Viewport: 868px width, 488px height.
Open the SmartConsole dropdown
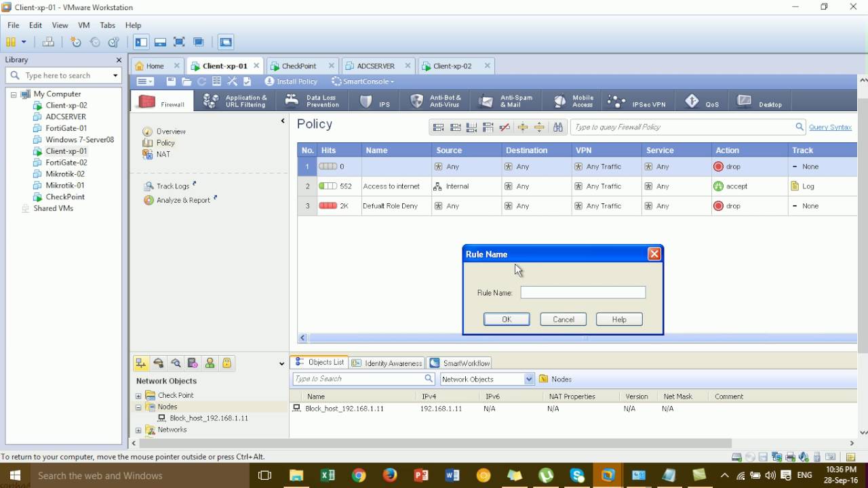[363, 81]
